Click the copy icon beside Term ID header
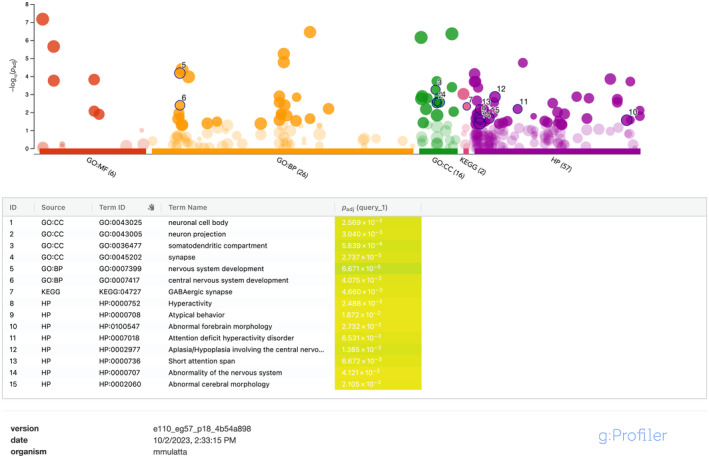This screenshot has width=709, height=458. coord(151,208)
